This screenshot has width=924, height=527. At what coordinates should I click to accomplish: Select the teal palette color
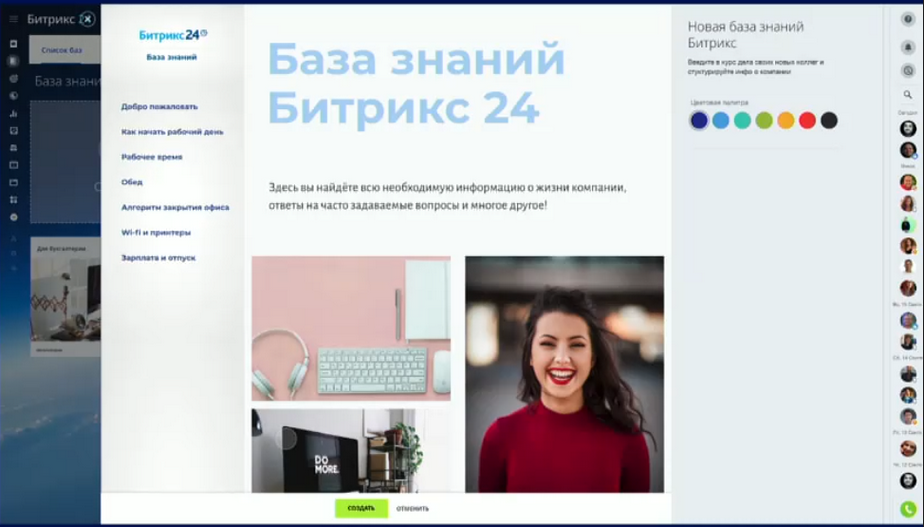(742, 121)
